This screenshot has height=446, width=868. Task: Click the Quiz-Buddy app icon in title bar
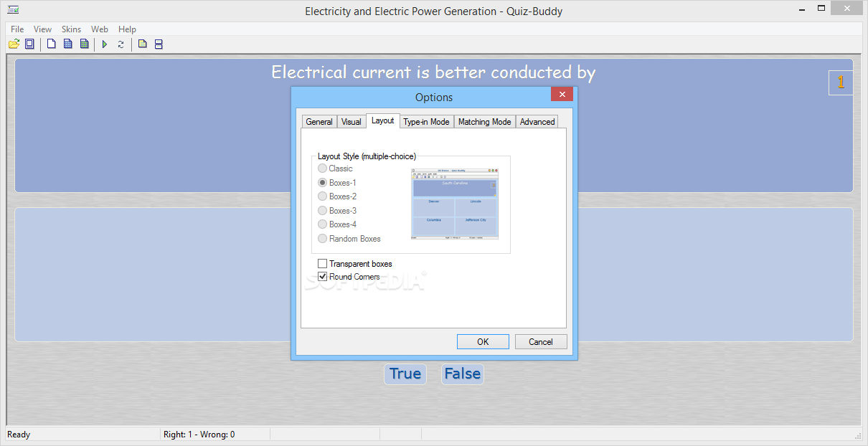(13, 11)
